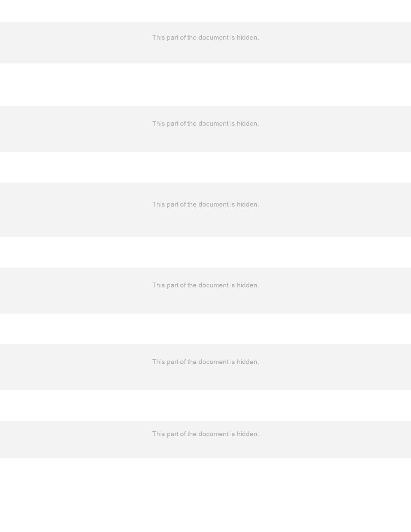Image resolution: width=411 pixels, height=532 pixels.
Task: Click the white gap between fourth and fifth banners
Action: click(205, 329)
